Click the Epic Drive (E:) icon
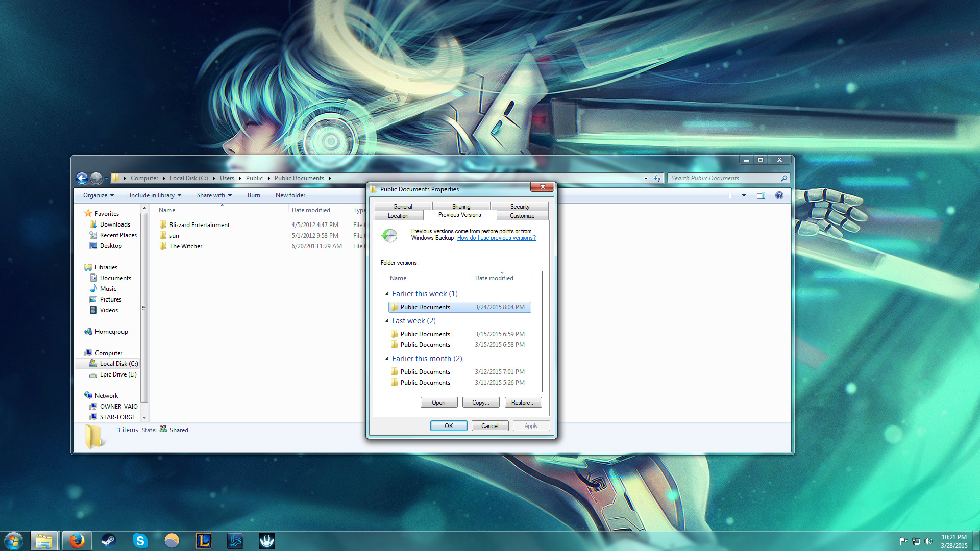The width and height of the screenshot is (980, 551). pos(93,374)
